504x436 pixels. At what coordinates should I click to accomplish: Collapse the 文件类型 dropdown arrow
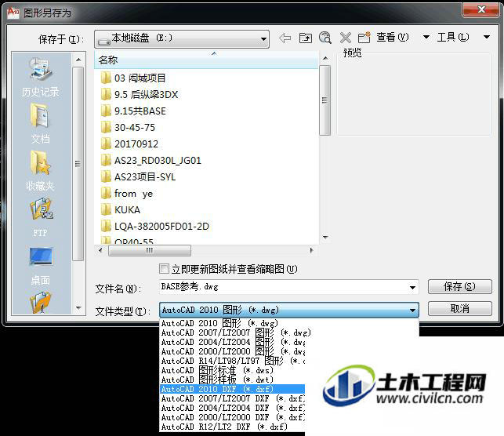pos(413,311)
